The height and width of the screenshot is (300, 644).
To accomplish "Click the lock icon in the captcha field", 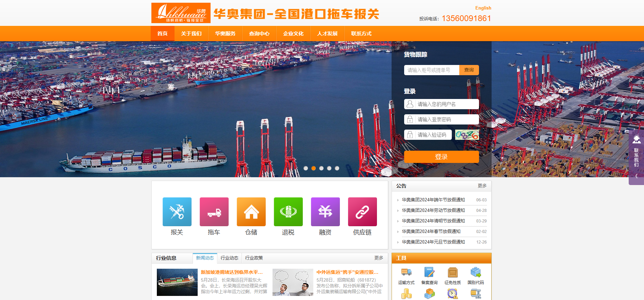I will [410, 135].
